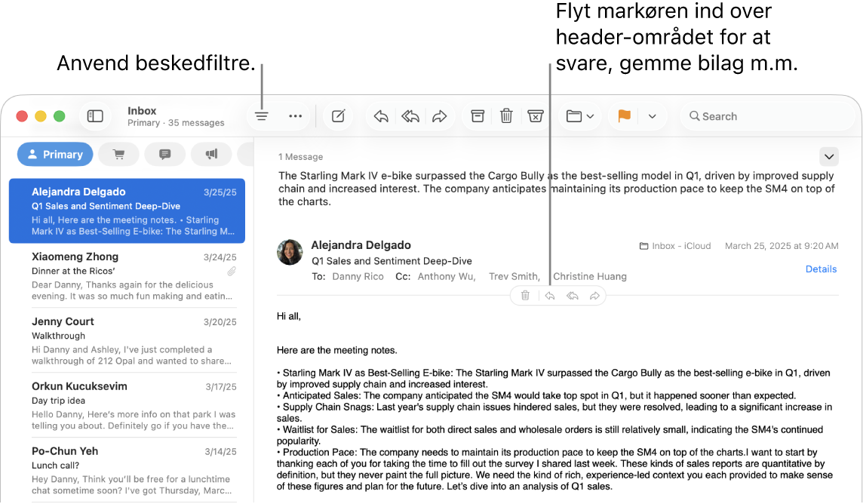Select the Primary category tab
863x504 pixels.
(55, 155)
